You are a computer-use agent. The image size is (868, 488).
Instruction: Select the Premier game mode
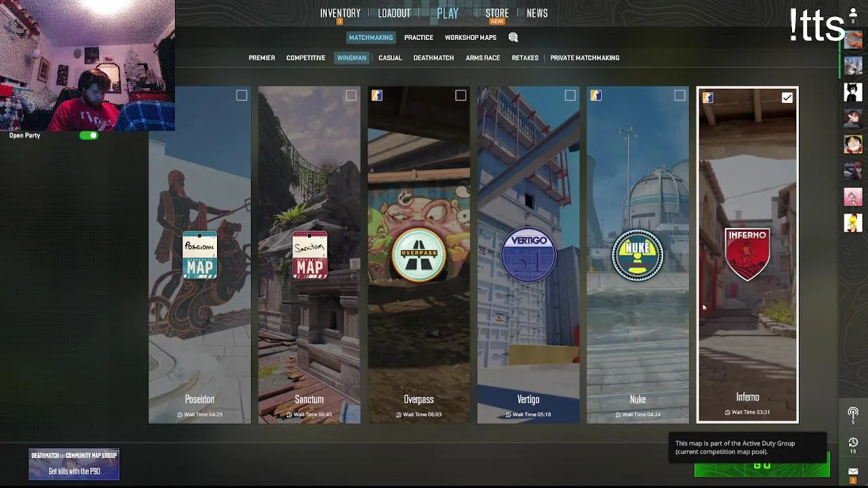click(x=262, y=58)
